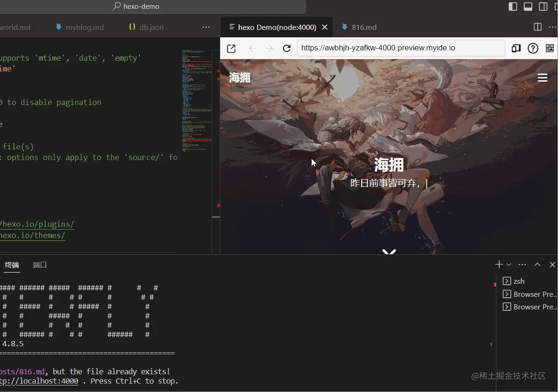Open the myblog.md editor tab
Image resolution: width=558 pixels, height=392 pixels.
coord(80,27)
